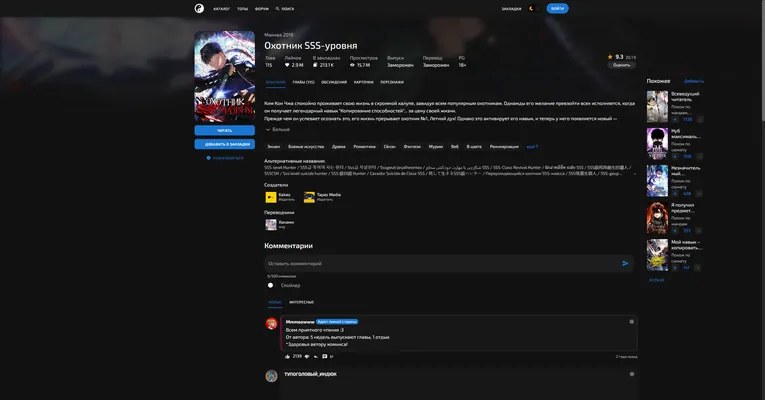Switch to the Описание tab
The height and width of the screenshot is (400, 765).
[x=275, y=82]
